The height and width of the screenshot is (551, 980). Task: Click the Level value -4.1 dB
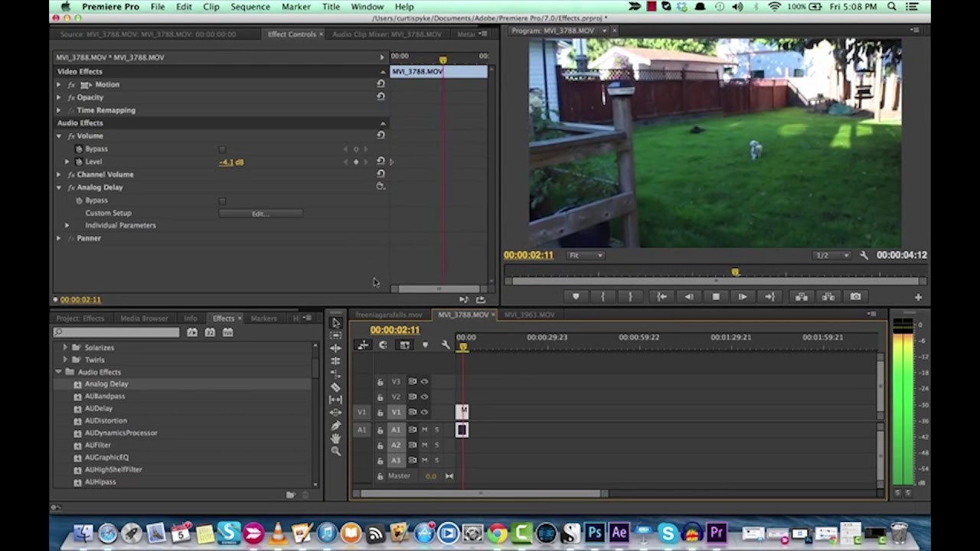(231, 162)
